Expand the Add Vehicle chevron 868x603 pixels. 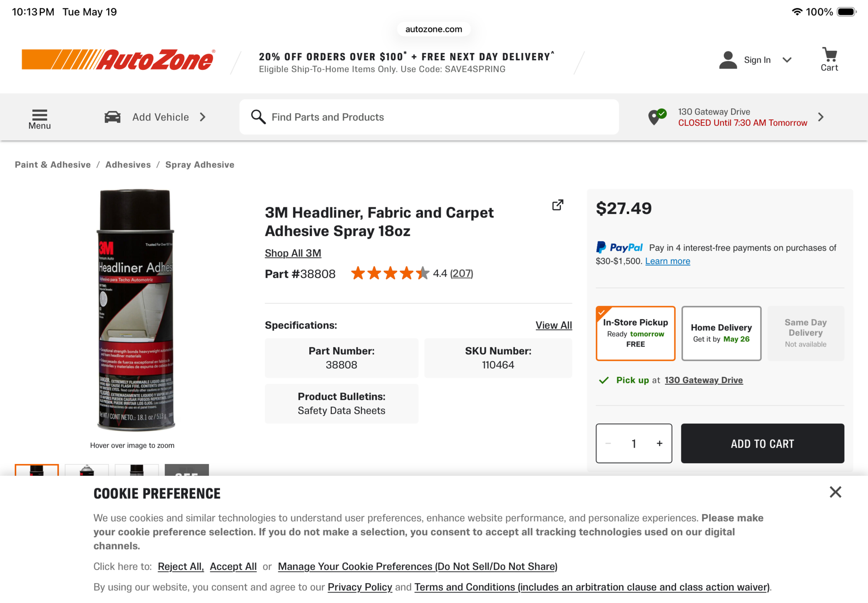click(203, 117)
